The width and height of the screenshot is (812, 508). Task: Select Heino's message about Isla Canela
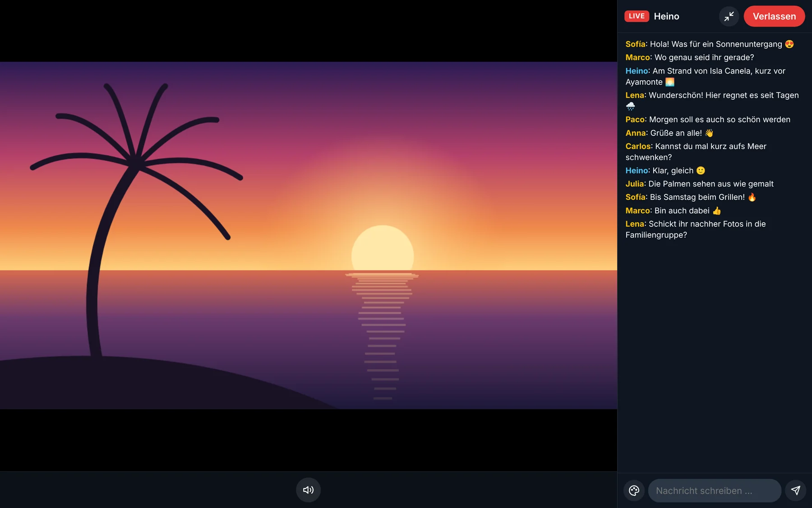pyautogui.click(x=706, y=76)
